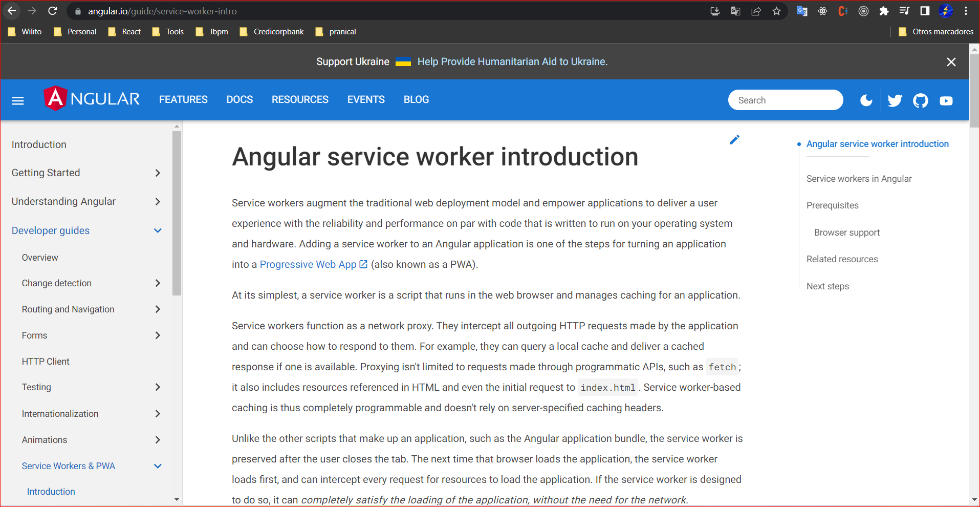Open EVENTS in top navigation
Viewport: 980px width, 507px height.
tap(366, 100)
